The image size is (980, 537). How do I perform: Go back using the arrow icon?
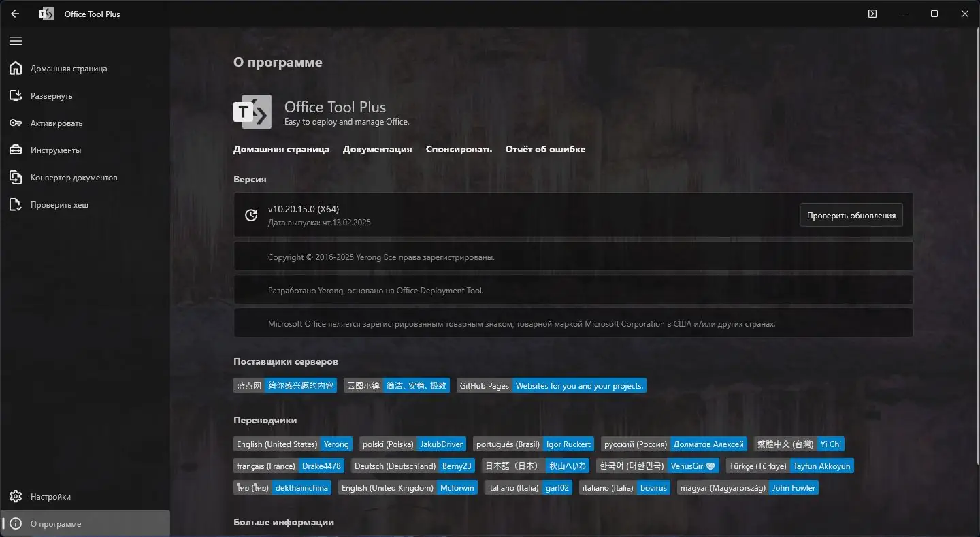[x=15, y=14]
